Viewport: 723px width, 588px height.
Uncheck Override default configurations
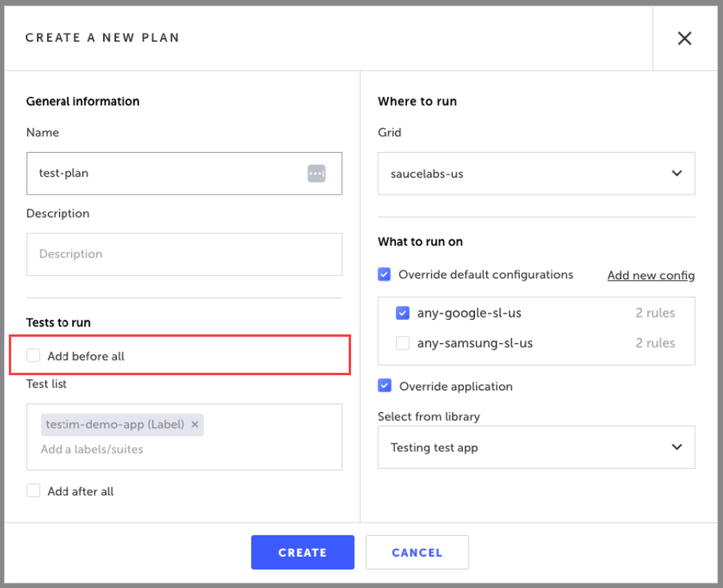385,274
